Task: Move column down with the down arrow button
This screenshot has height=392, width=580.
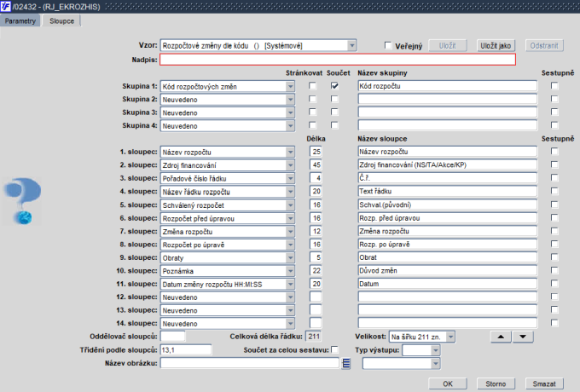Action: (x=523, y=337)
